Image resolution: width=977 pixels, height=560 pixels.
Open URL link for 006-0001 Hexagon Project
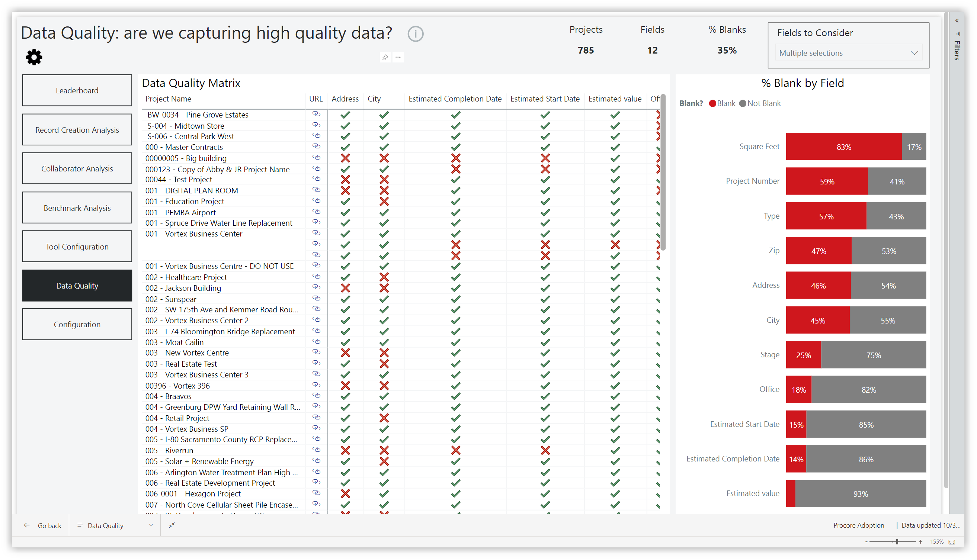tap(316, 493)
